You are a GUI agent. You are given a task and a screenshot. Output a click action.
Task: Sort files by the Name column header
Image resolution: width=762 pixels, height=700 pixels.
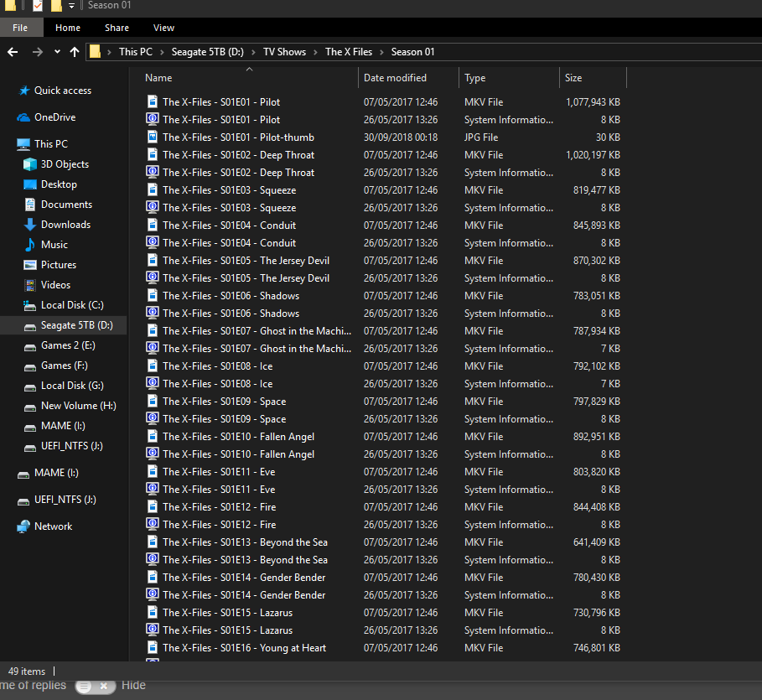pos(158,78)
